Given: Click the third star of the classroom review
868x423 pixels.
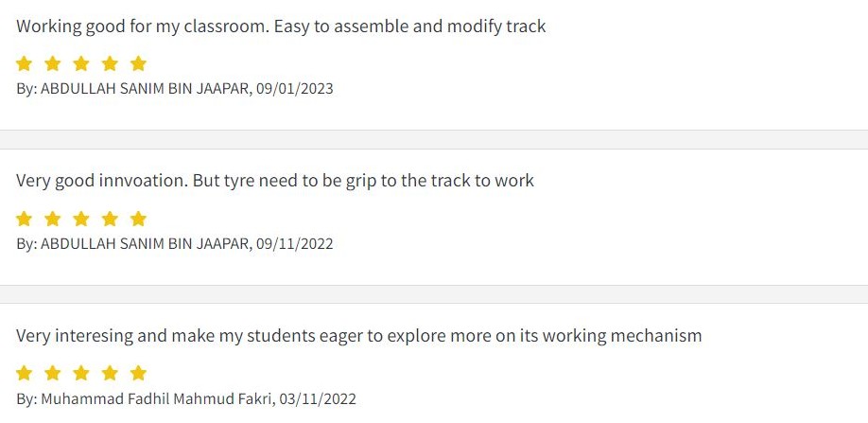Looking at the screenshot, I should (x=81, y=63).
